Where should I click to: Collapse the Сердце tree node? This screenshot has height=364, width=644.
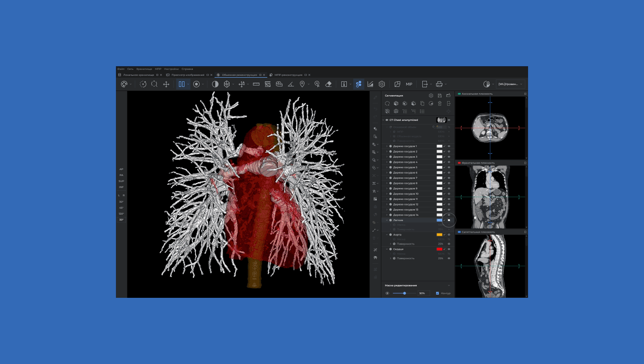coord(387,249)
